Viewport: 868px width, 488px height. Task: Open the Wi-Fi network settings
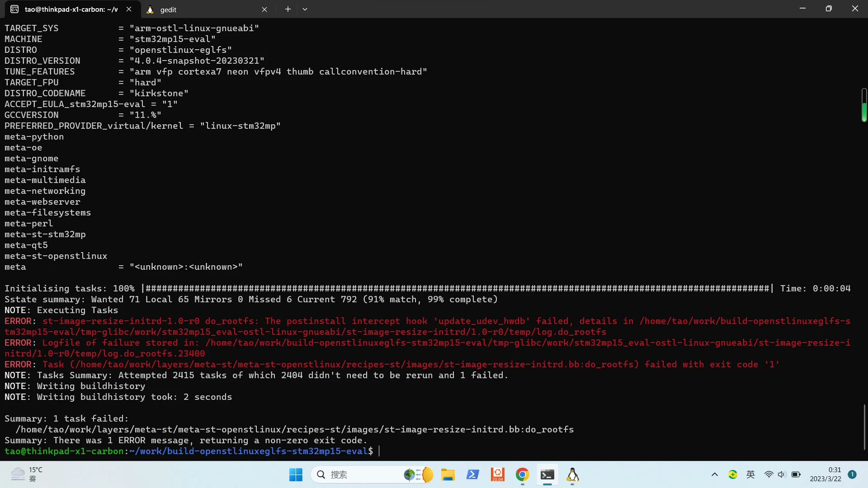pyautogui.click(x=769, y=474)
